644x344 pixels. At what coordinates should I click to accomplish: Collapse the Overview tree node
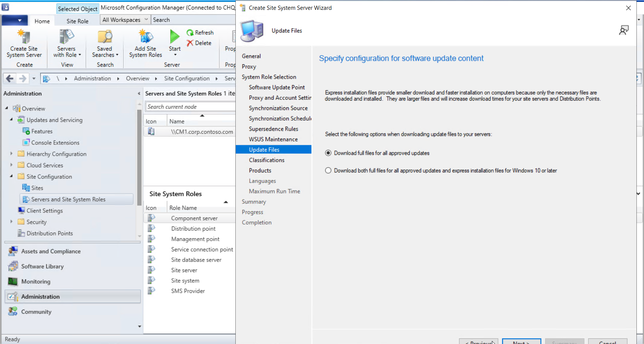6,108
